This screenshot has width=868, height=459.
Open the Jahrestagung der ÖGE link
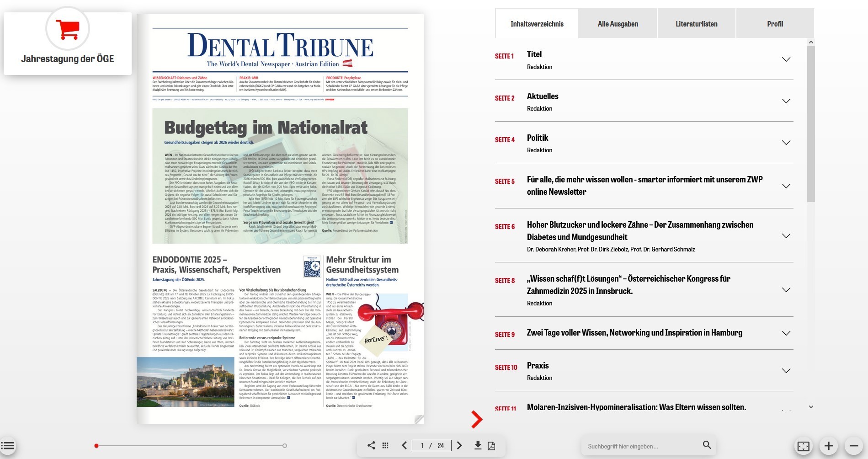(x=68, y=59)
